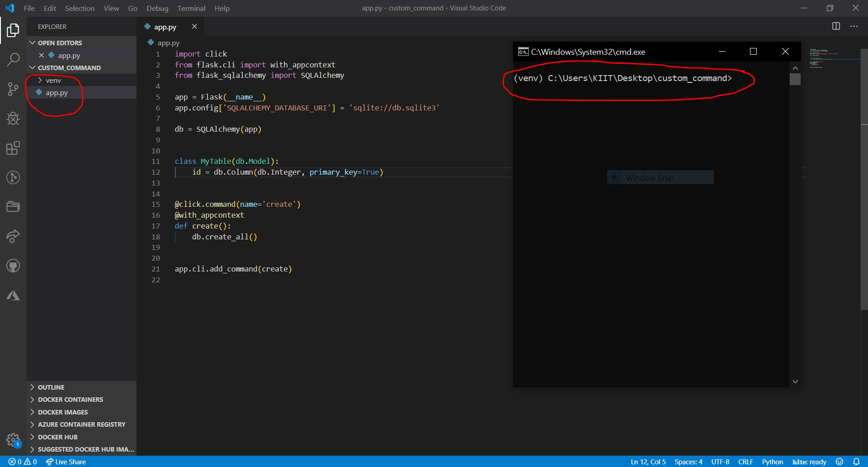
Task: Click the errors and warnings status indicator
Action: coord(23,462)
